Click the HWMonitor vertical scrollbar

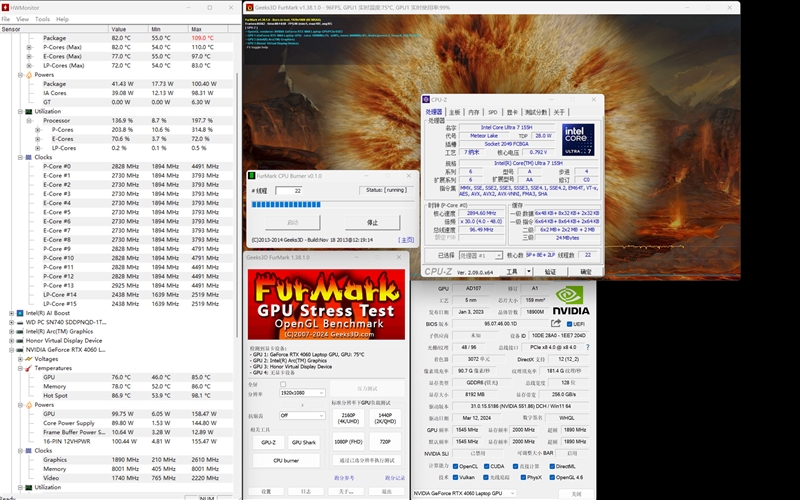(x=237, y=204)
